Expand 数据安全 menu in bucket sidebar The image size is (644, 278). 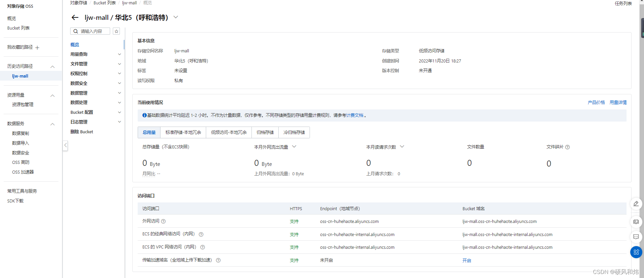pyautogui.click(x=119, y=83)
